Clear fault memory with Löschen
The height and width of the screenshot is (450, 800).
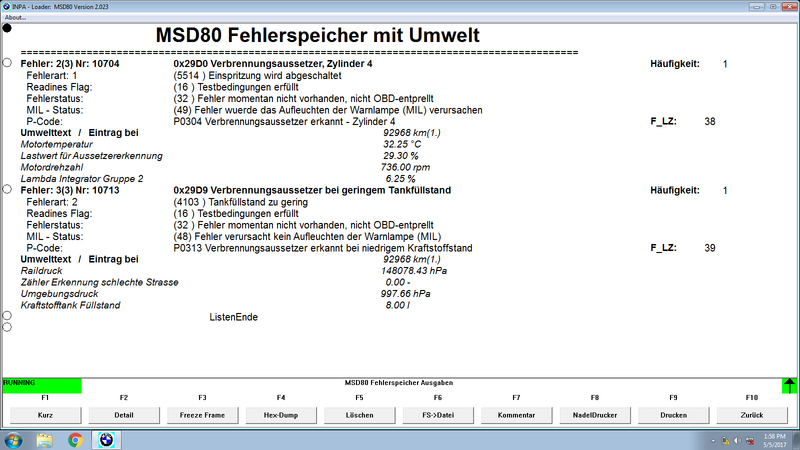tap(359, 414)
